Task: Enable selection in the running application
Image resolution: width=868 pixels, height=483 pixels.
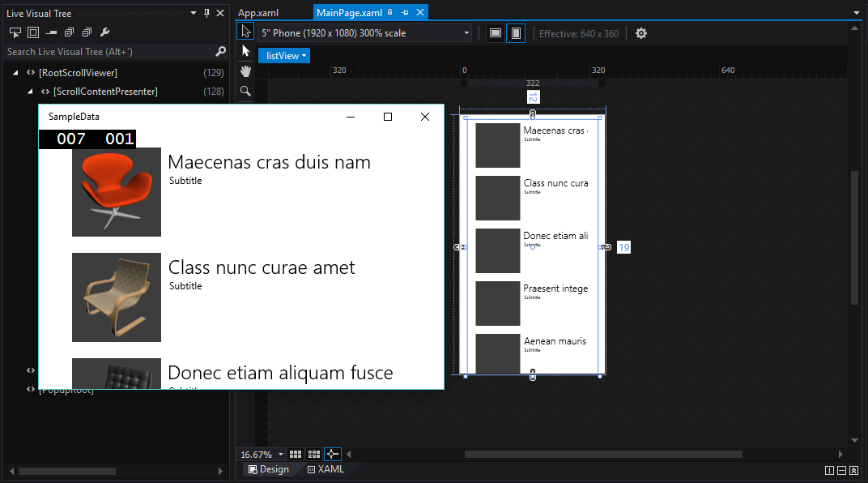Action: tap(15, 32)
